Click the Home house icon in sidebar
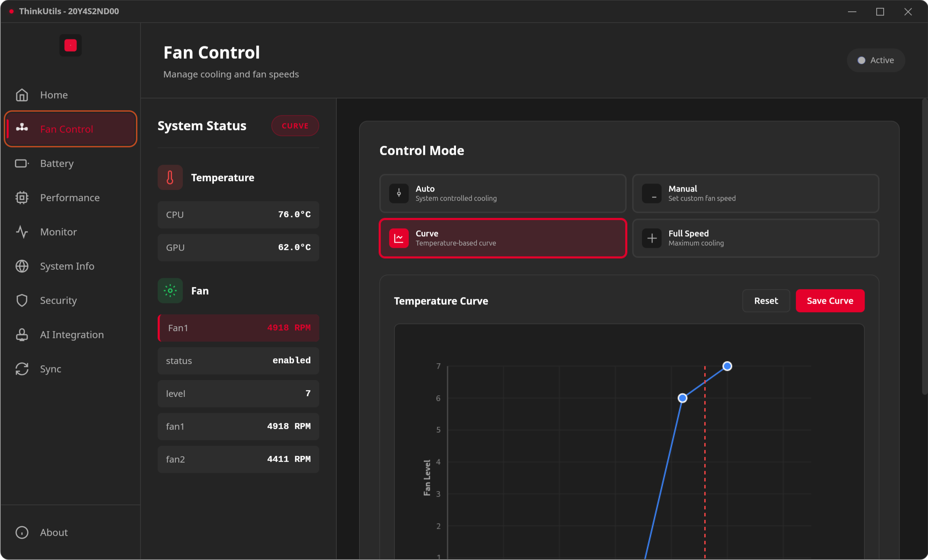This screenshot has height=560, width=928. pyautogui.click(x=22, y=95)
